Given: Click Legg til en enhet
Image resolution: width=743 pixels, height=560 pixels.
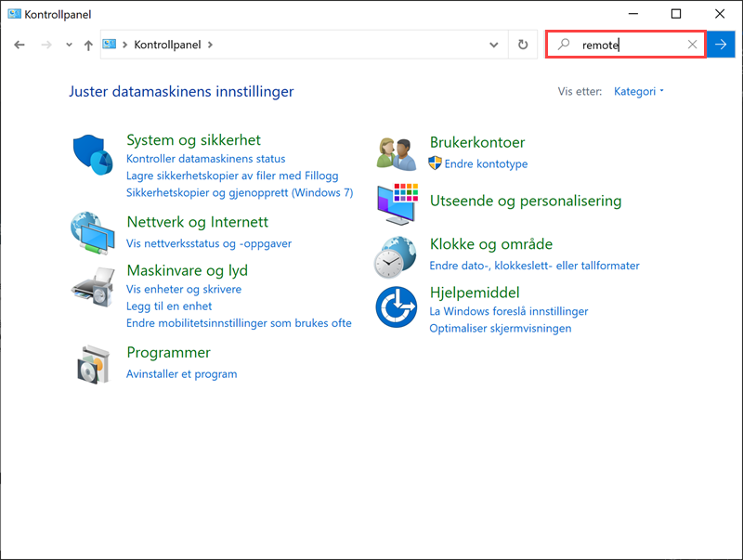Looking at the screenshot, I should pyautogui.click(x=169, y=306).
